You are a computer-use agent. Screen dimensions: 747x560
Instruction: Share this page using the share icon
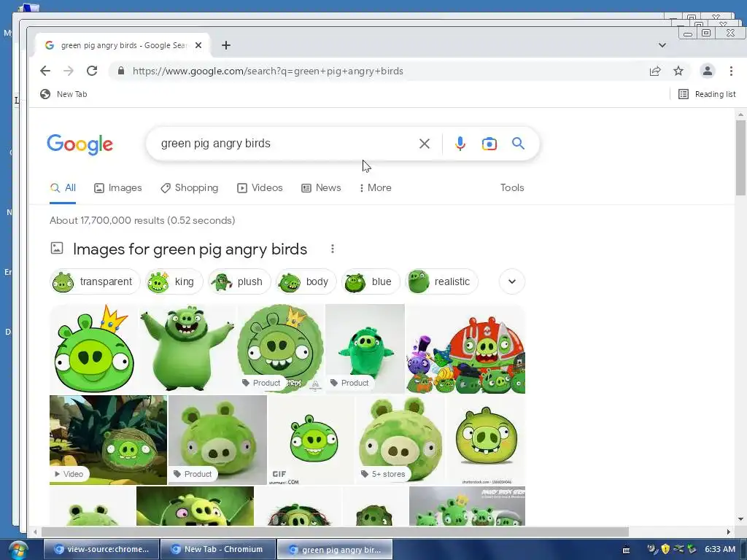(x=655, y=71)
